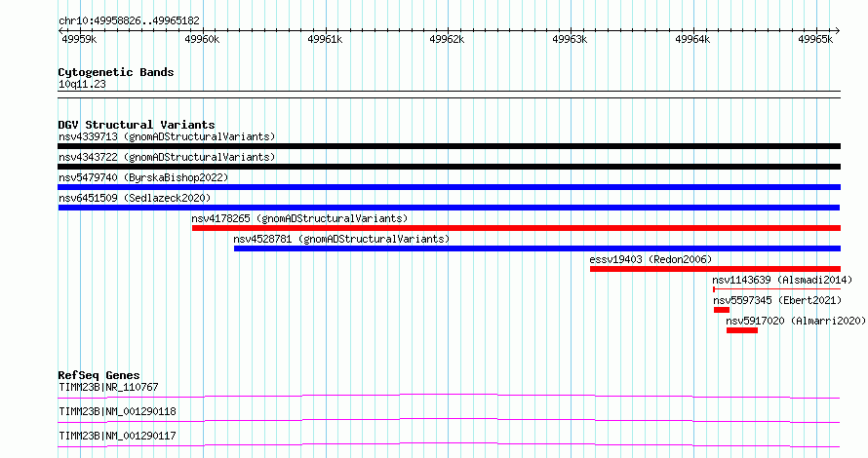The height and width of the screenshot is (458, 868).
Task: Click the 49962k ruler tick label
Action: pos(448,39)
